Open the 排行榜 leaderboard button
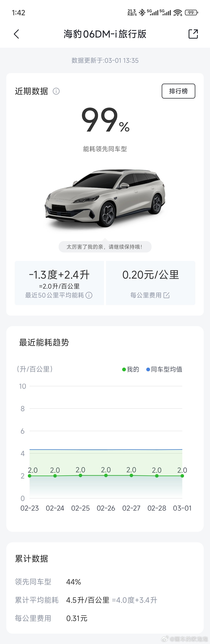The image size is (210, 644). [x=178, y=91]
